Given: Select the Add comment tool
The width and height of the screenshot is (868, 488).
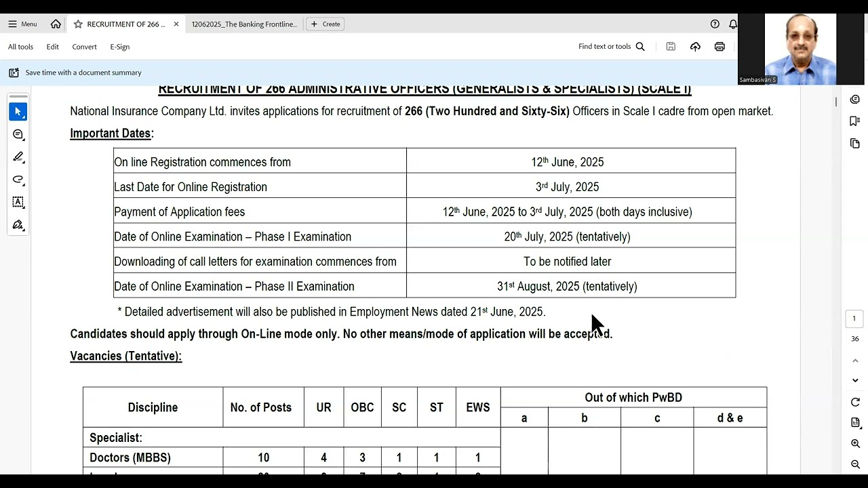Looking at the screenshot, I should [18, 134].
